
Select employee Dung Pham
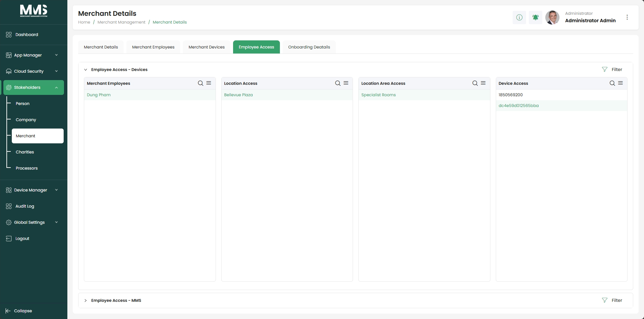[150, 95]
